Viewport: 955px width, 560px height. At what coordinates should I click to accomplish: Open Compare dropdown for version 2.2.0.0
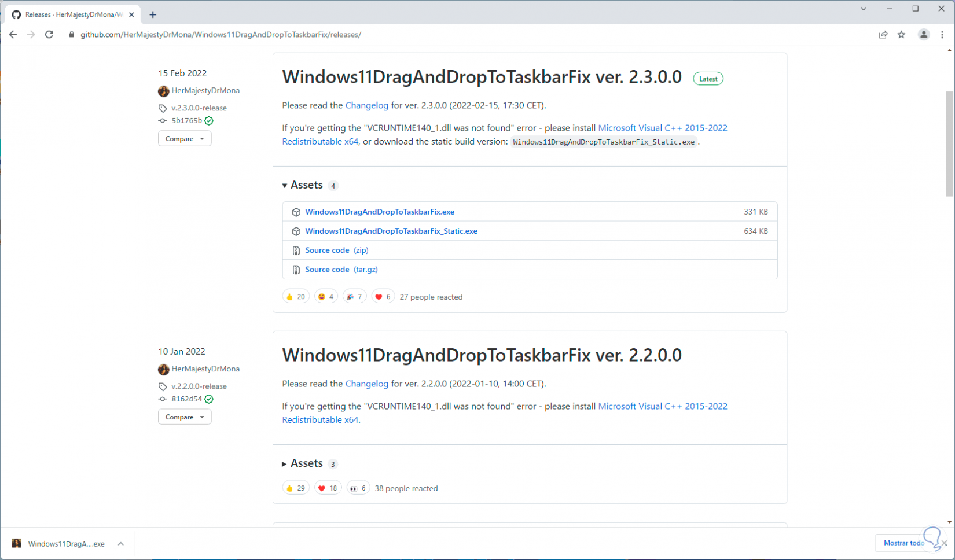tap(185, 417)
